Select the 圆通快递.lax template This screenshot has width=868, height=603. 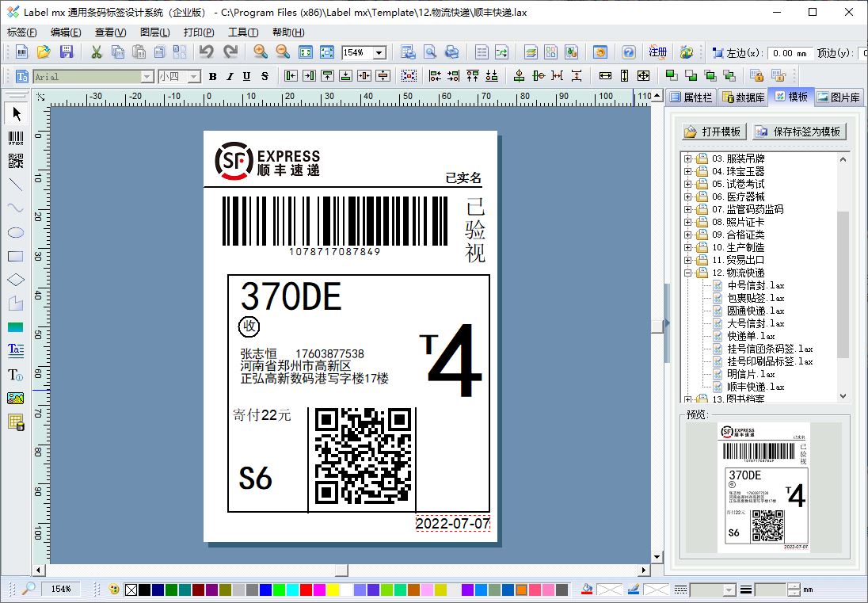pos(755,311)
